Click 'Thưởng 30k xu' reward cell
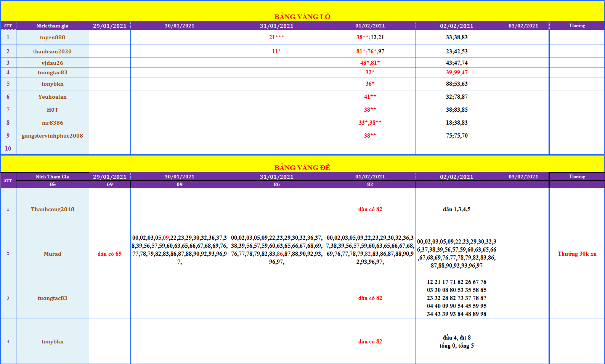 coord(577,254)
